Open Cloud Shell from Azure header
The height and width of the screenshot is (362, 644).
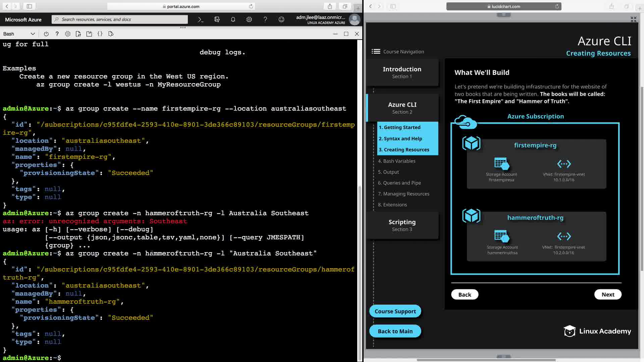tap(201, 19)
